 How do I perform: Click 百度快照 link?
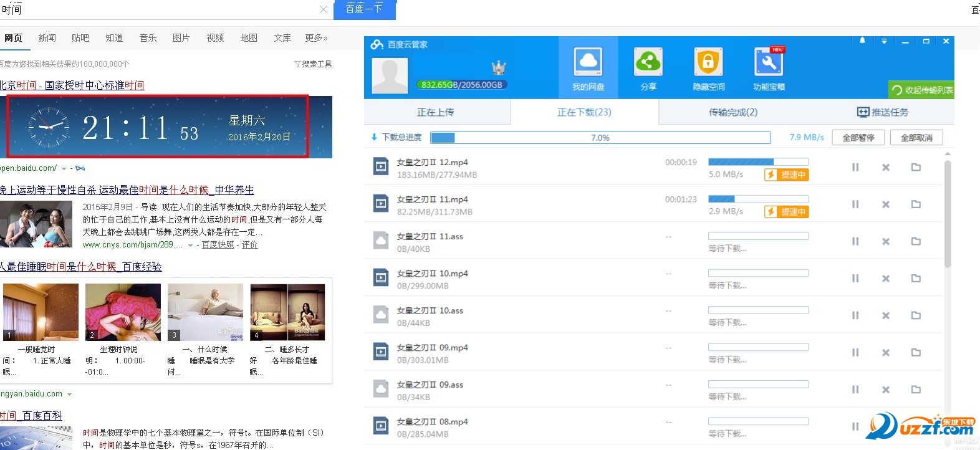[218, 245]
